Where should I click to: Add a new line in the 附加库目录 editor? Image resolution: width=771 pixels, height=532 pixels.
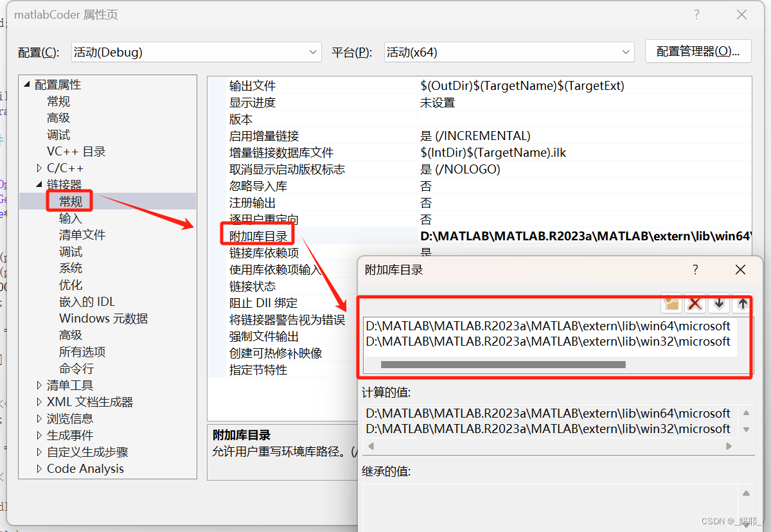point(671,303)
